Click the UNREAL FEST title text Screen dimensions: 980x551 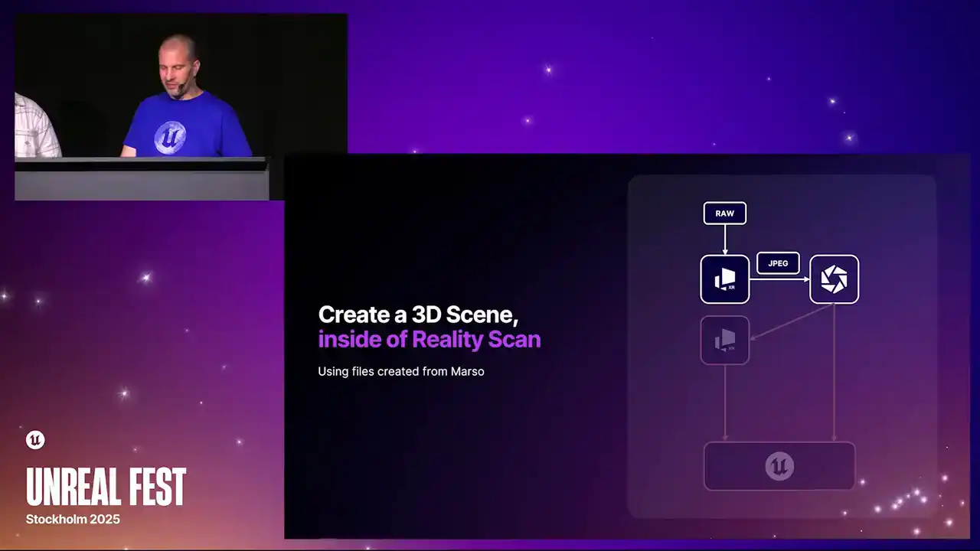pyautogui.click(x=106, y=487)
